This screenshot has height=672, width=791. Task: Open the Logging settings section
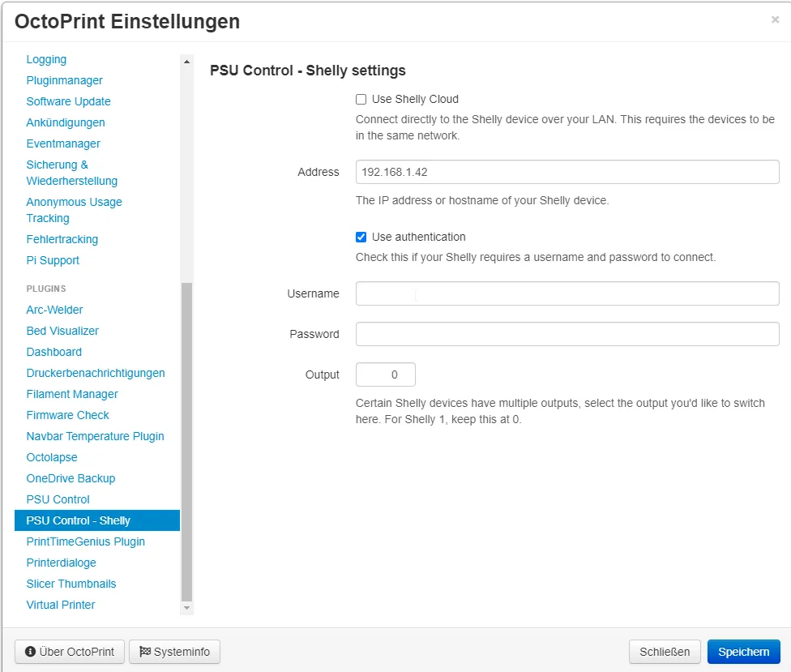pyautogui.click(x=46, y=59)
